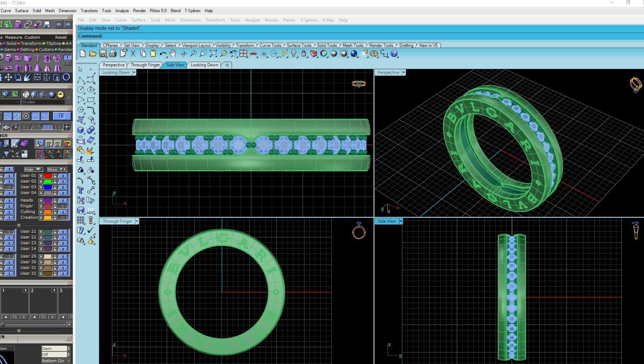644x364 pixels.
Task: Open the Gems category link
Action: pos(10,49)
